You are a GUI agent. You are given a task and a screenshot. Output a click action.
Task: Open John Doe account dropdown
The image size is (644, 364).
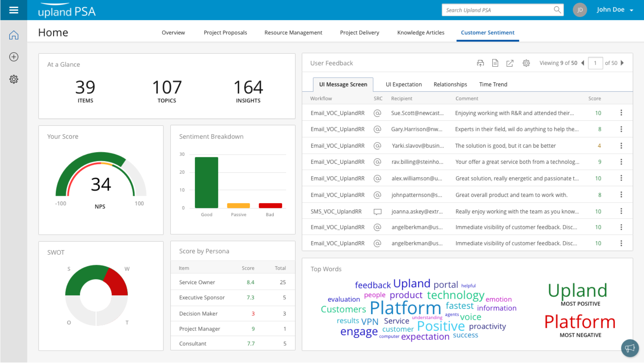click(x=615, y=10)
